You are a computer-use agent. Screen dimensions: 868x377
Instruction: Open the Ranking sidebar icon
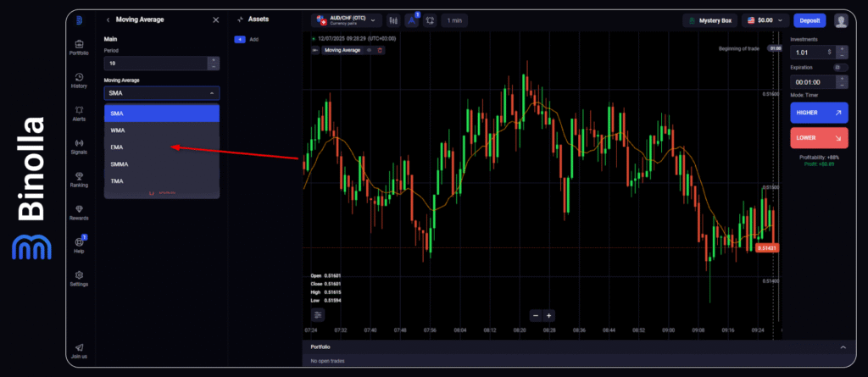tap(79, 179)
